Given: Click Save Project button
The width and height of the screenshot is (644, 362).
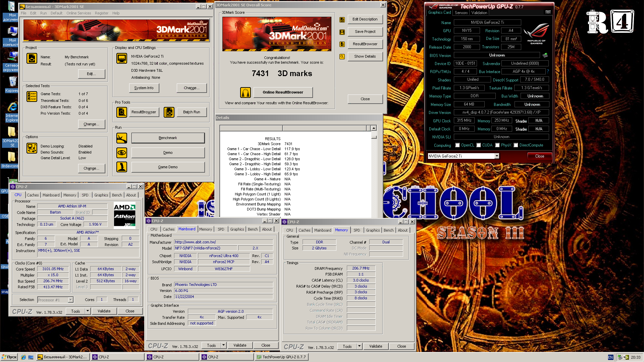Looking at the screenshot, I should (x=365, y=32).
